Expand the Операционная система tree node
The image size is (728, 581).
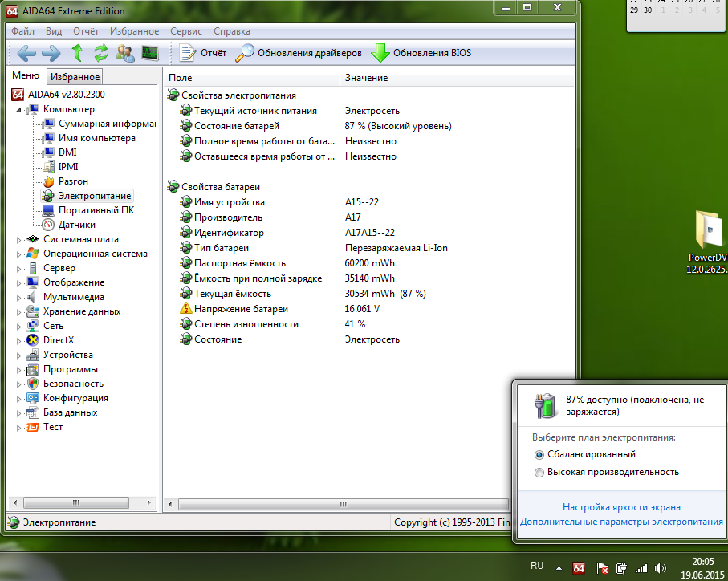[x=19, y=254]
